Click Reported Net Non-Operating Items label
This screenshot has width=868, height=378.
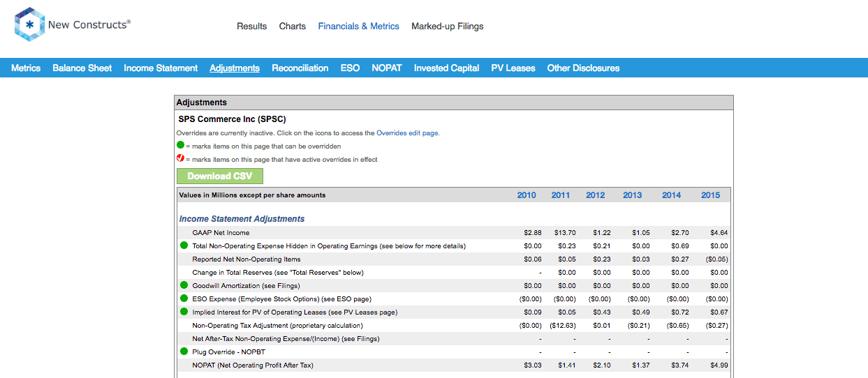(x=247, y=259)
